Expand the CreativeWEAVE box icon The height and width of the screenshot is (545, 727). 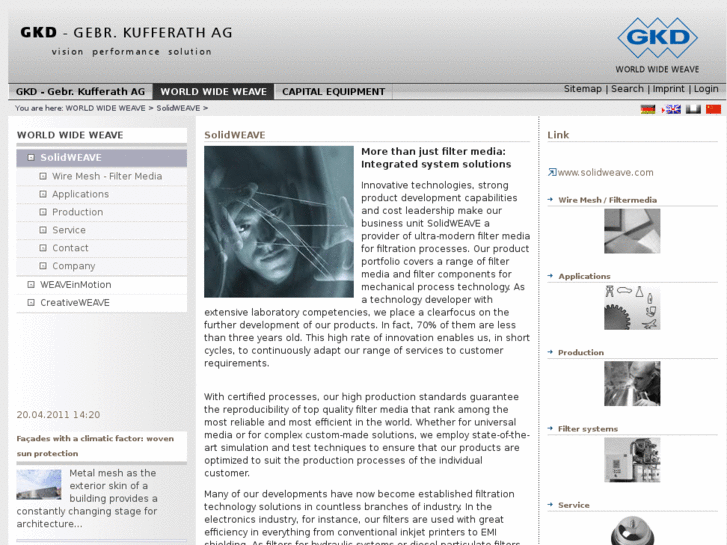31,303
